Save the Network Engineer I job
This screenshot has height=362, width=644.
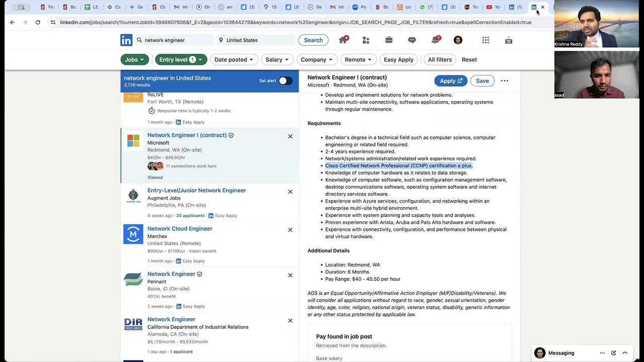482,81
